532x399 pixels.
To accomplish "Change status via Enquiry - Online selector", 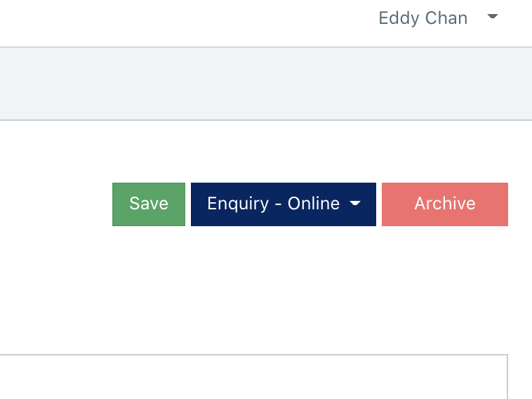I will coord(283,204).
